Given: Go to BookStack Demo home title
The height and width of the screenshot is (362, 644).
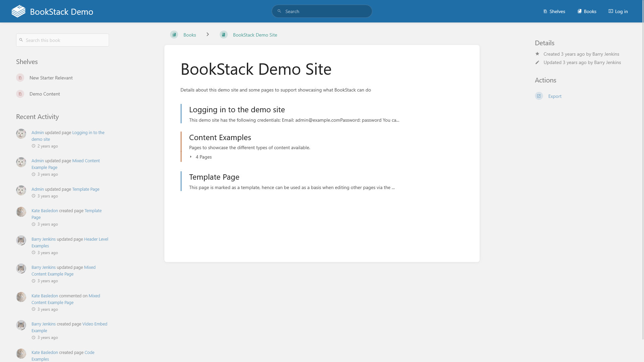Looking at the screenshot, I should (x=62, y=12).
